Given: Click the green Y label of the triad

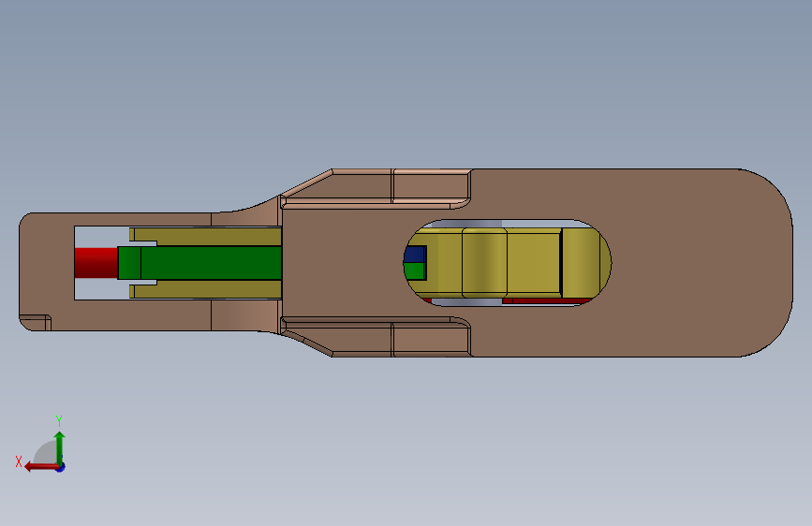Looking at the screenshot, I should tap(59, 420).
